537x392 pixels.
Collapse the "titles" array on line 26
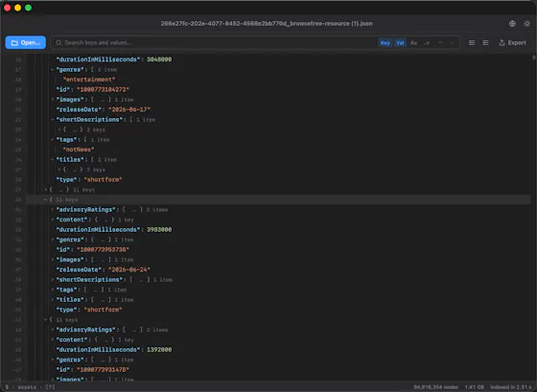click(53, 159)
